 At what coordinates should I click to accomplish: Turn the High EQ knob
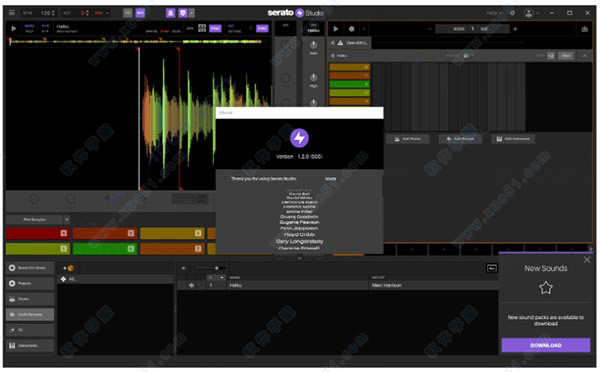(x=313, y=78)
